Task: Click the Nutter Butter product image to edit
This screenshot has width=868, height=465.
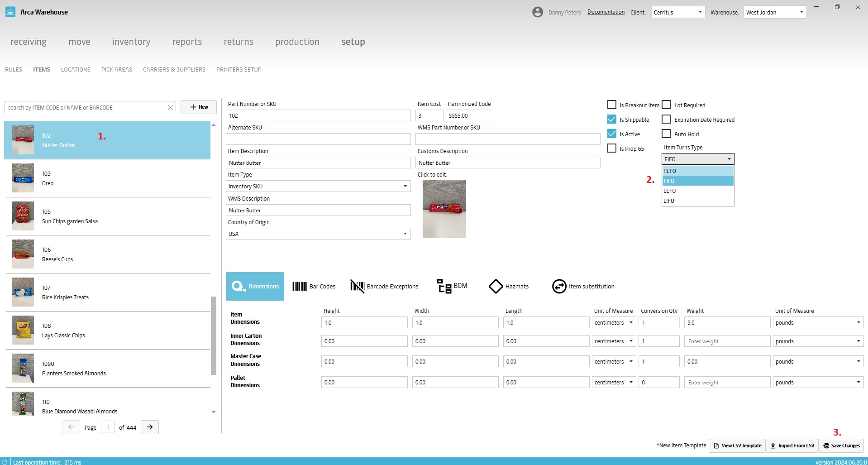Action: click(444, 209)
